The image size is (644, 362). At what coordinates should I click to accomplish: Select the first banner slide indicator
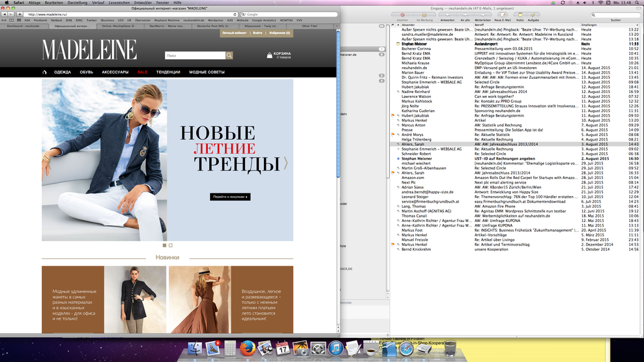(x=164, y=245)
